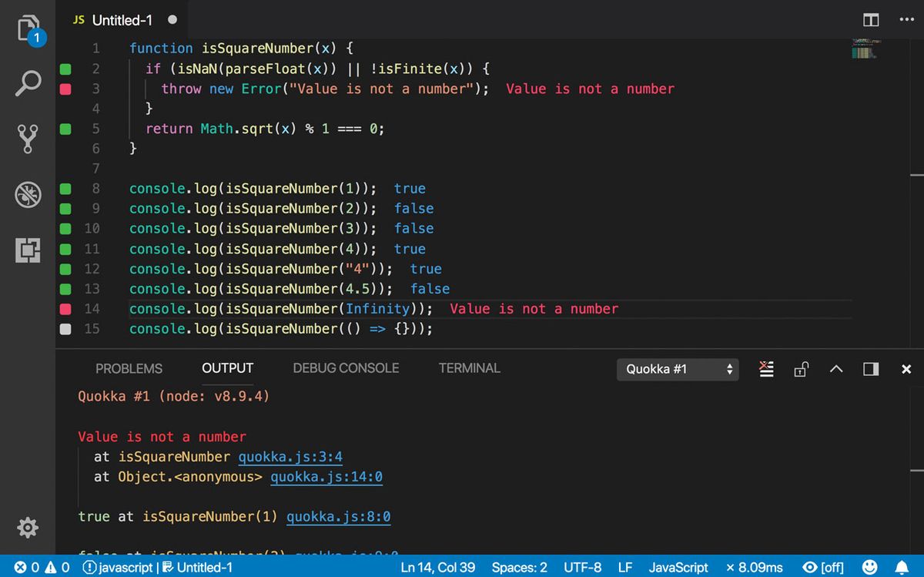Toggle the panel layout with the square icon
924x577 pixels.
(870, 369)
